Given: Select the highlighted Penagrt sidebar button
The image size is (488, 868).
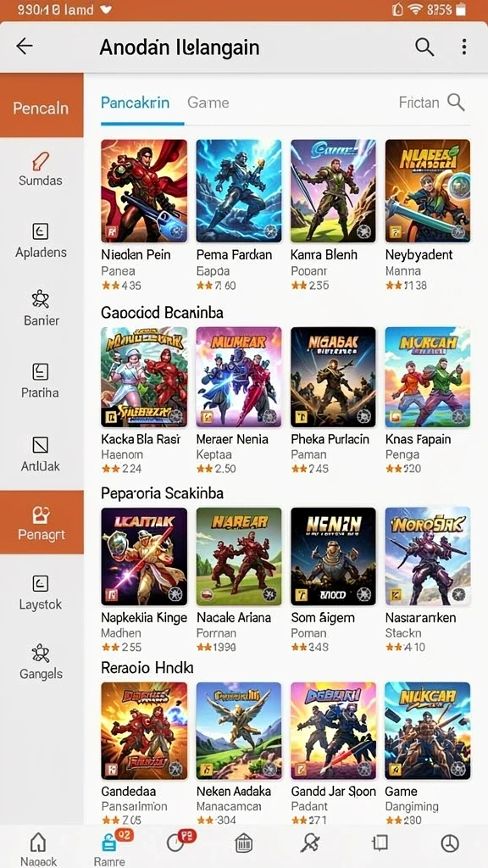Looking at the screenshot, I should pos(42,522).
